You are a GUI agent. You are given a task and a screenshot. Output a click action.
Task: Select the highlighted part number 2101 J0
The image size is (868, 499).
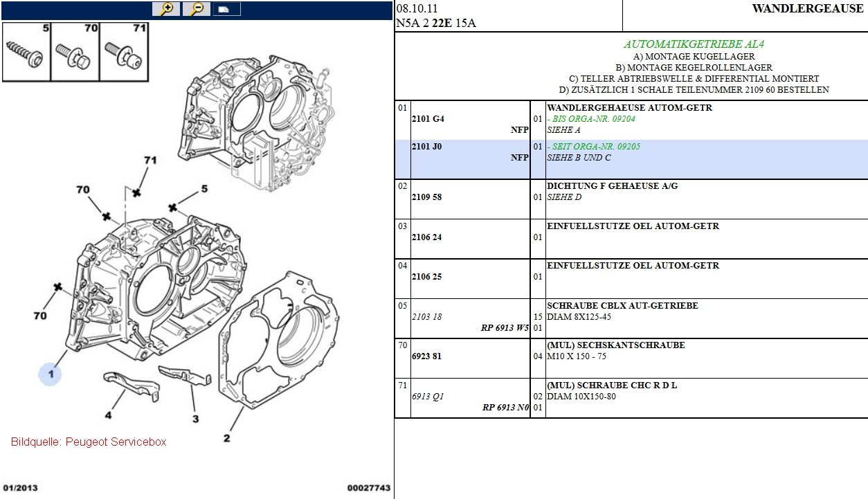tap(428, 147)
